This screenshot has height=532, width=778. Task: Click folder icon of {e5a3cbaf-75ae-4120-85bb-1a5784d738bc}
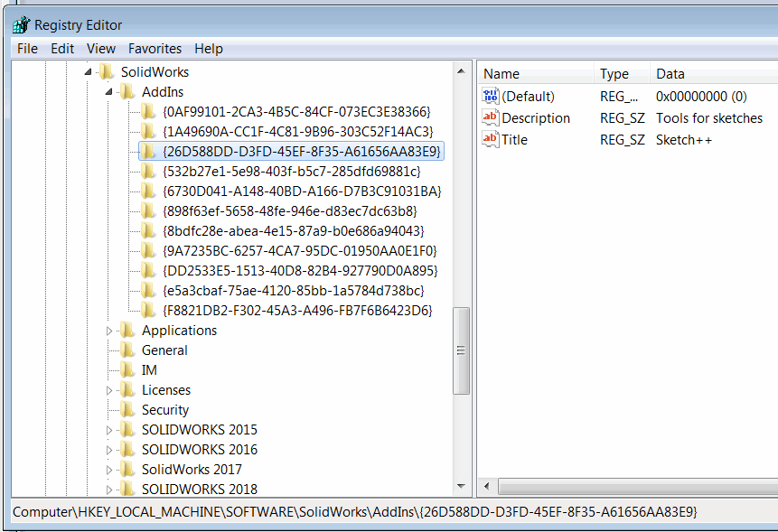point(148,290)
